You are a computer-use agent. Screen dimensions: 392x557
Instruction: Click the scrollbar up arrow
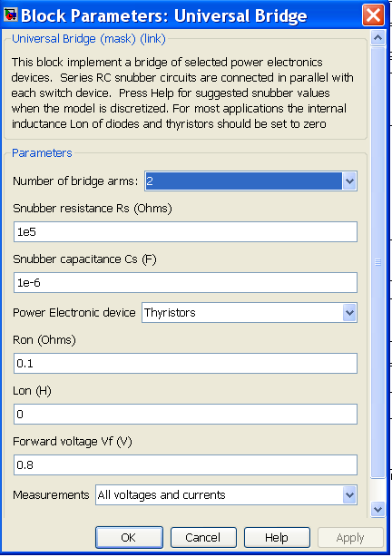377,38
